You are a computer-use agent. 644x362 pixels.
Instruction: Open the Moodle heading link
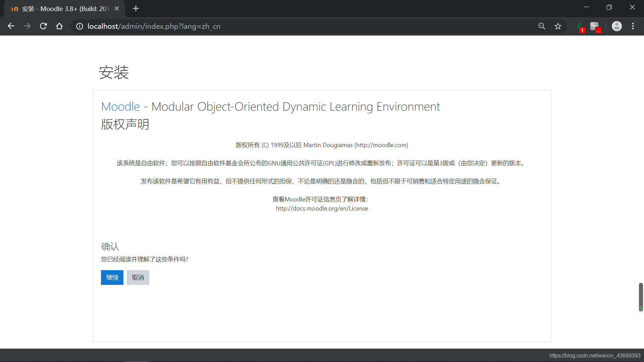120,107
